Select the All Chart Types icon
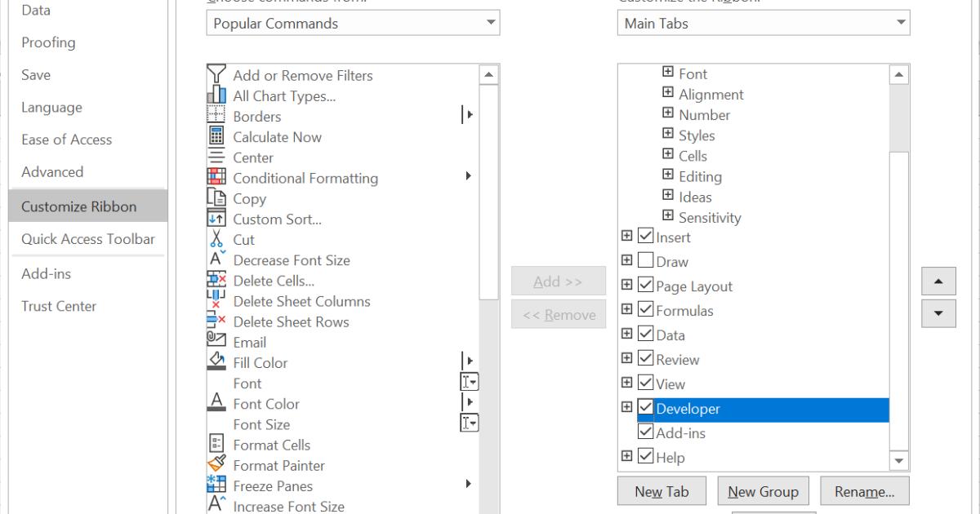The image size is (980, 514). point(216,95)
